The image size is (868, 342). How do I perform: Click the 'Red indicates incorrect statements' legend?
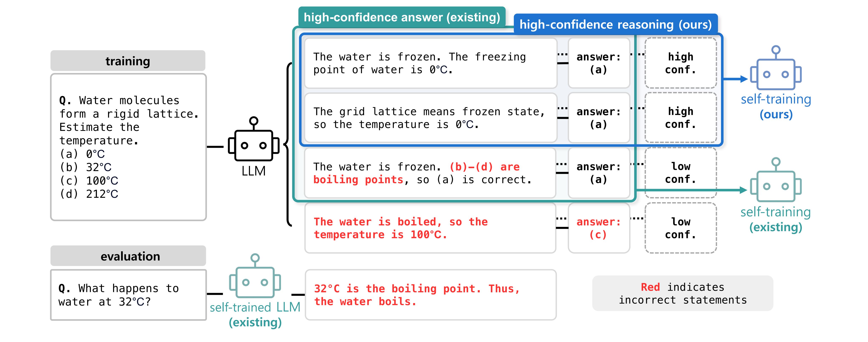(683, 293)
